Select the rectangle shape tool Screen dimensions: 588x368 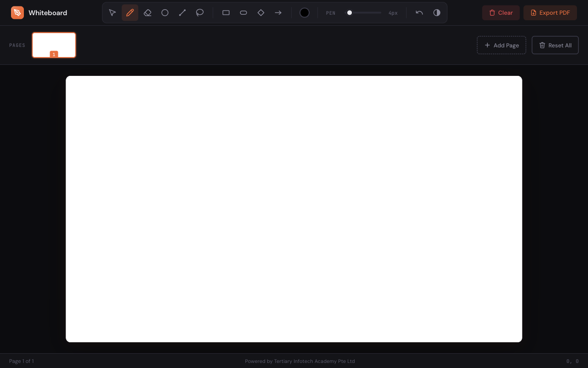click(226, 13)
